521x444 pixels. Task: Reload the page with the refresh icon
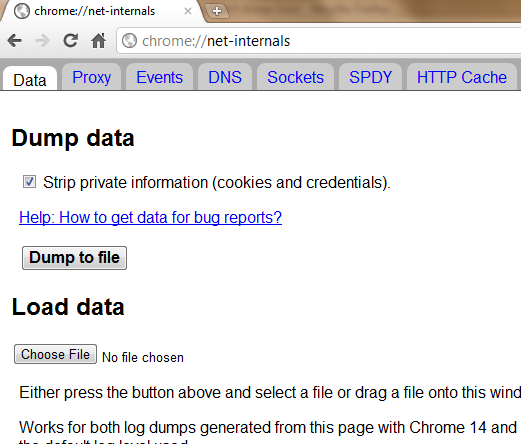point(70,41)
